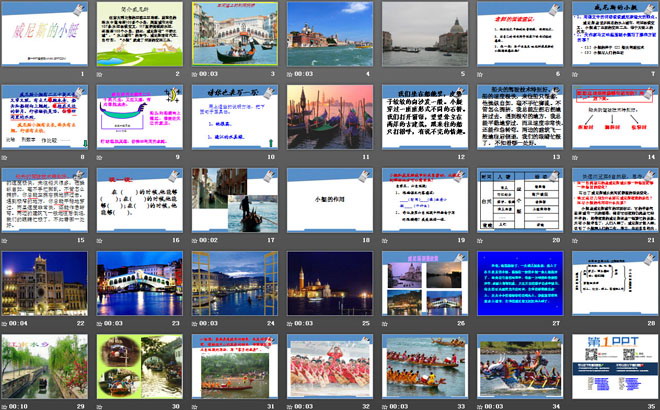Play the transition icon below slide 22
The height and width of the screenshot is (410, 660).
7,323
